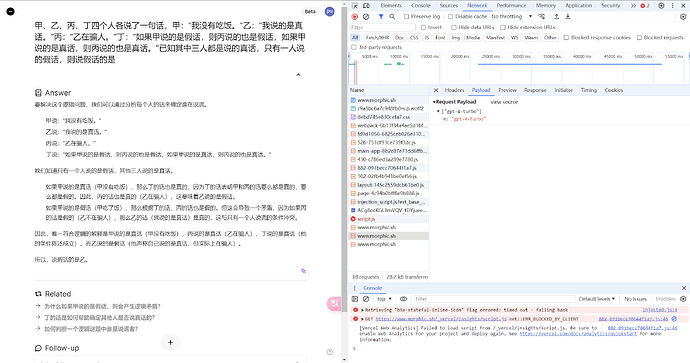Image resolution: width=690 pixels, height=363 pixels.
Task: Open the console top context dropdown
Action: 384,299
